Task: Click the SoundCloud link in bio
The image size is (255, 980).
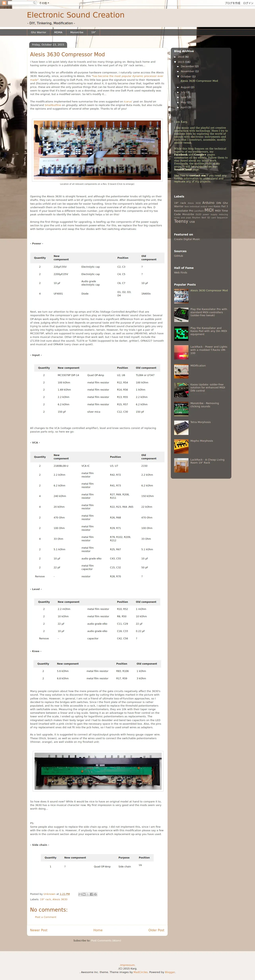Action: click(x=183, y=170)
